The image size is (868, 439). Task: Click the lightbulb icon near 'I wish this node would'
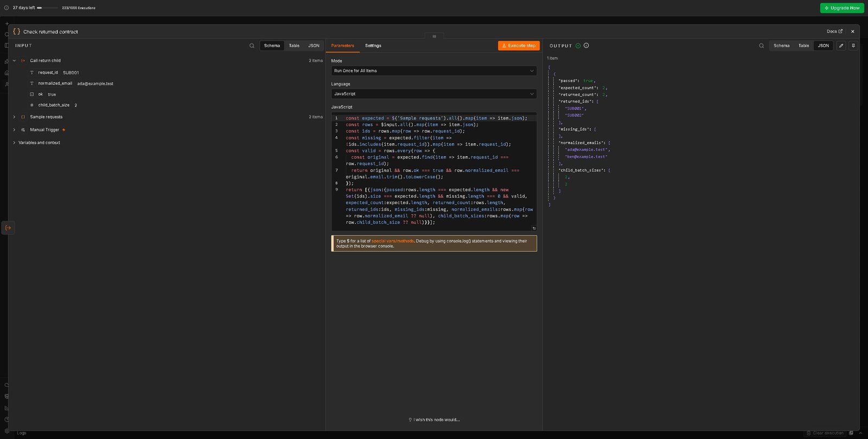[410, 419]
